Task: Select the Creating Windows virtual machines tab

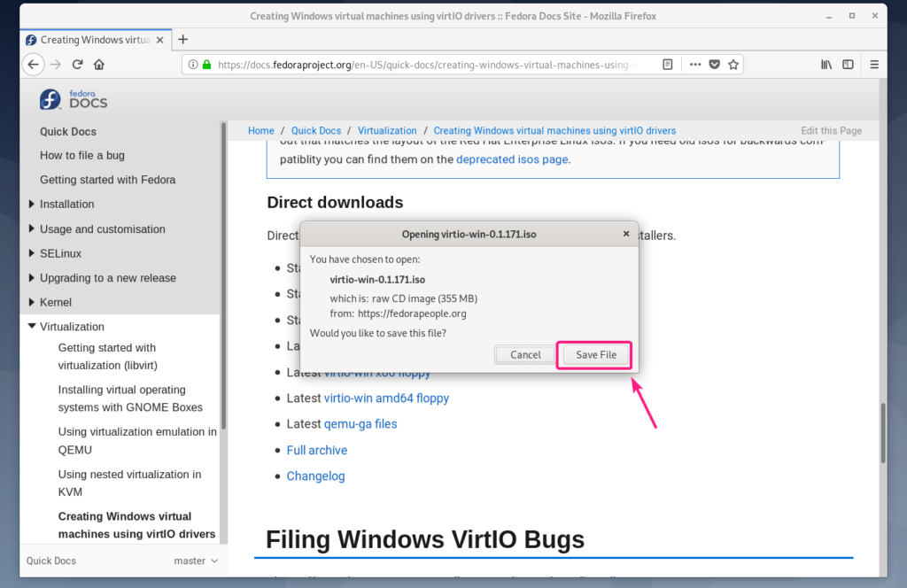Action: point(96,40)
